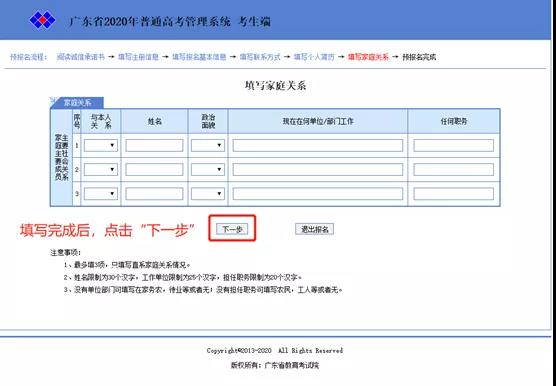Go to 填写个人简历 step

click(314, 57)
